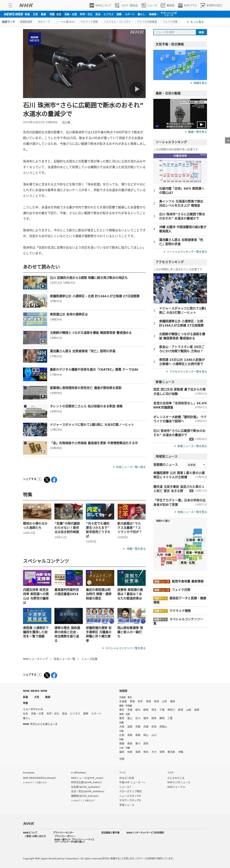This screenshot has width=230, height=868.
Task: Open the 番組表 schedule icon
Action: tap(168, 5)
